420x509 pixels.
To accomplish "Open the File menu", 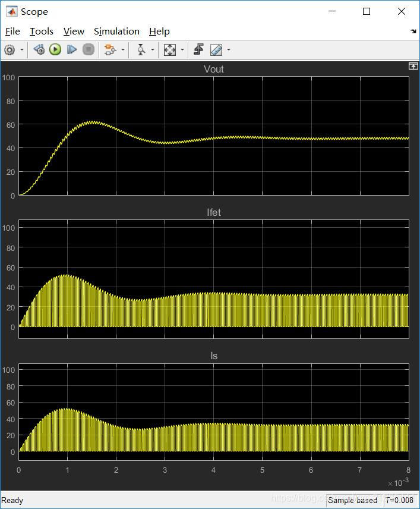I will [12, 32].
